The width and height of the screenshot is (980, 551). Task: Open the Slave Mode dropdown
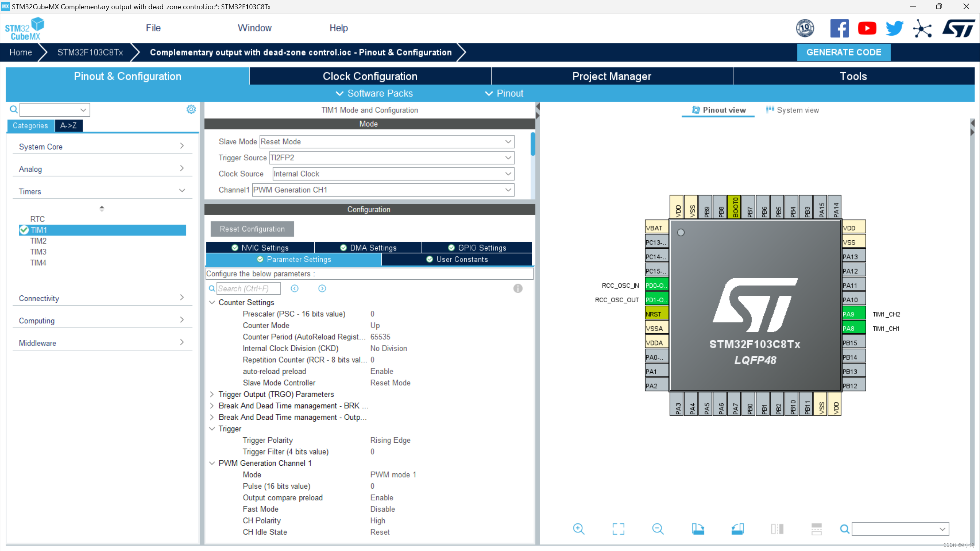(387, 142)
